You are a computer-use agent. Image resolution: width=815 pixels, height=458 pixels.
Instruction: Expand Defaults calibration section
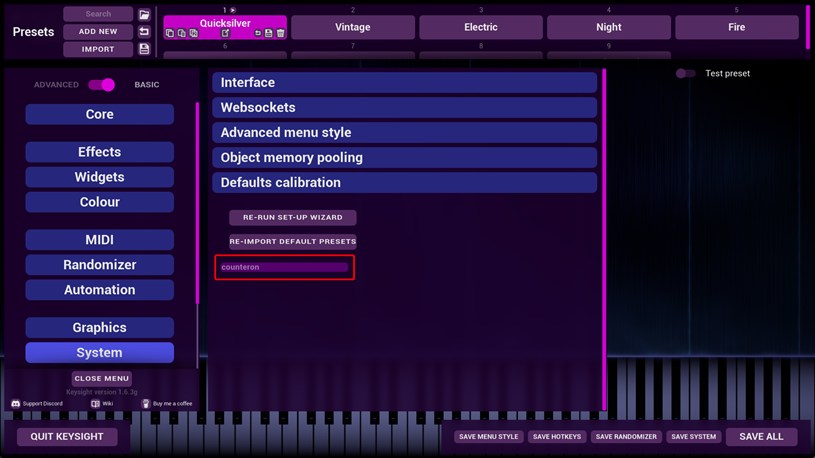coord(404,182)
